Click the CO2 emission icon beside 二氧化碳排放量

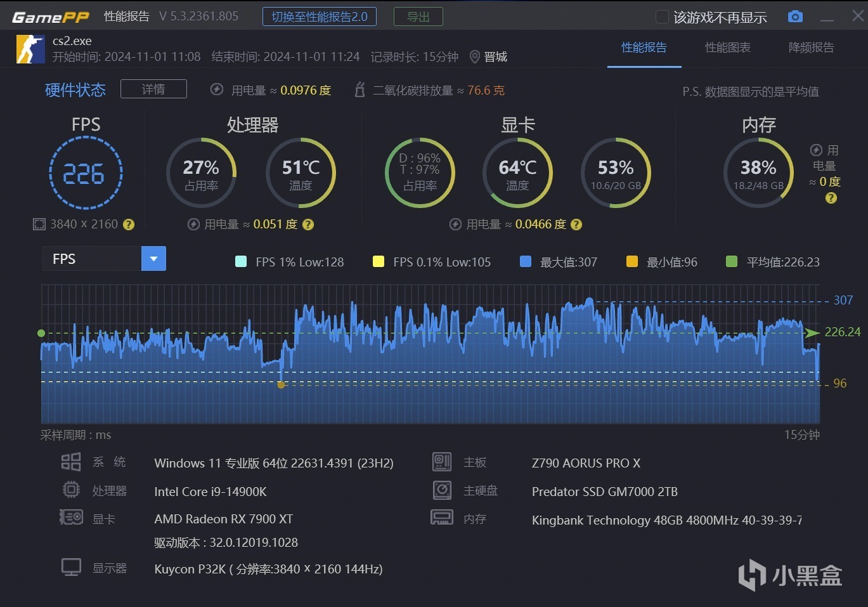click(x=360, y=89)
